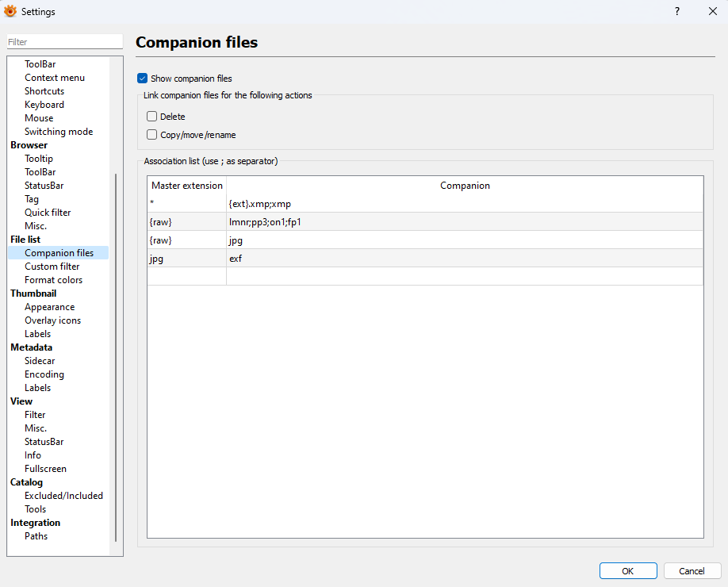
Task: Click the Master extension column header
Action: click(x=187, y=186)
